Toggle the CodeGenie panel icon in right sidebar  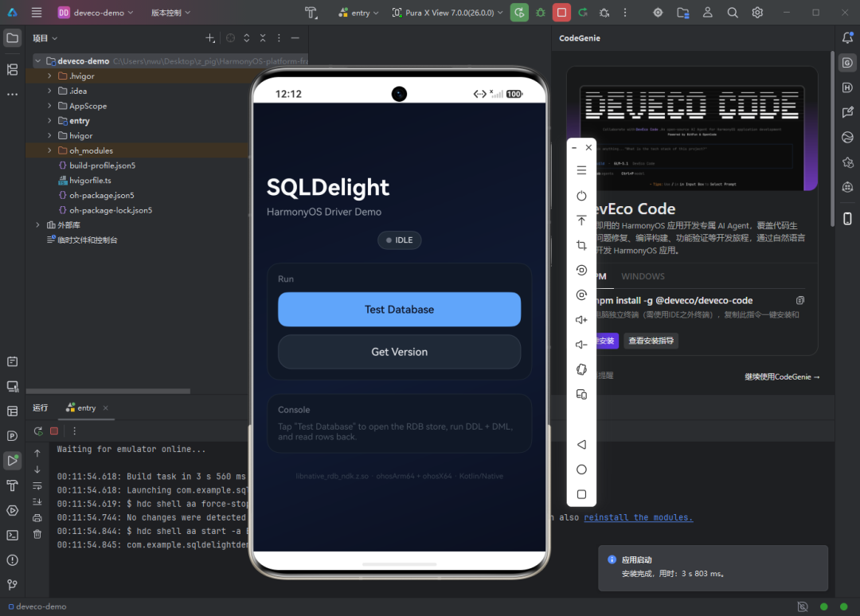coord(847,63)
